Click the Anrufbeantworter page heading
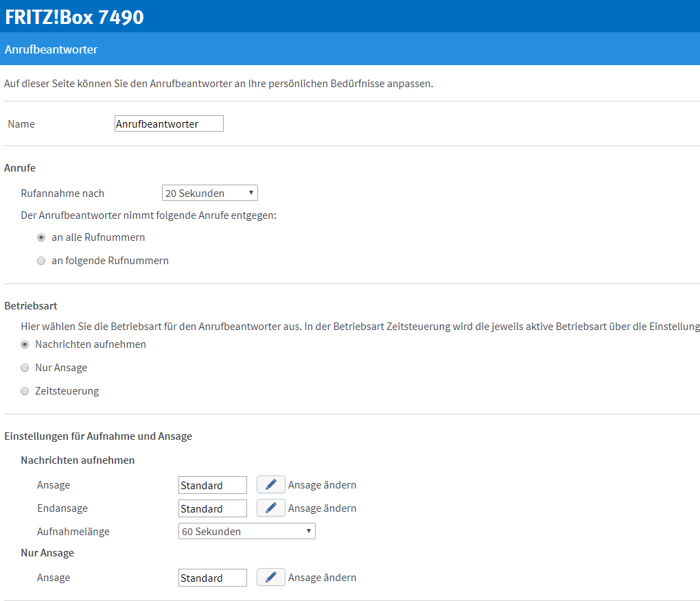Screen dimensions: 700x601 tap(51, 49)
